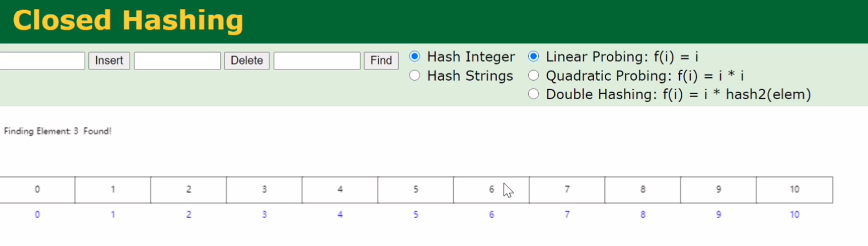Click hash table cell containing 2
The image size is (868, 246).
pos(189,190)
